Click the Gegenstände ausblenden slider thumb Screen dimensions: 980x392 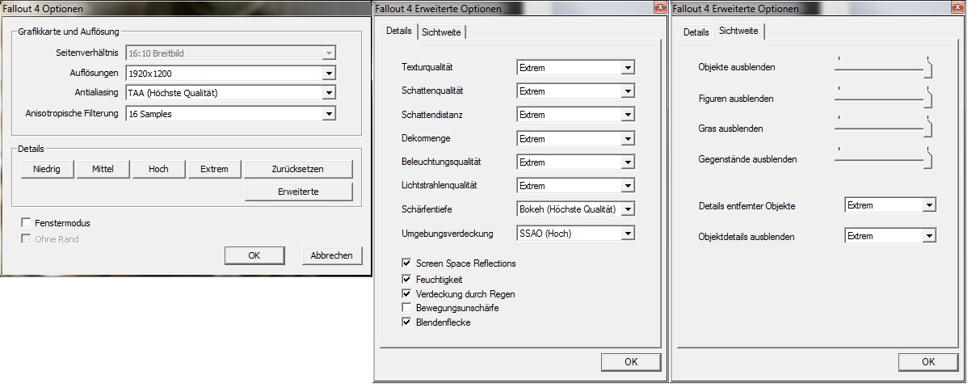pos(928,160)
